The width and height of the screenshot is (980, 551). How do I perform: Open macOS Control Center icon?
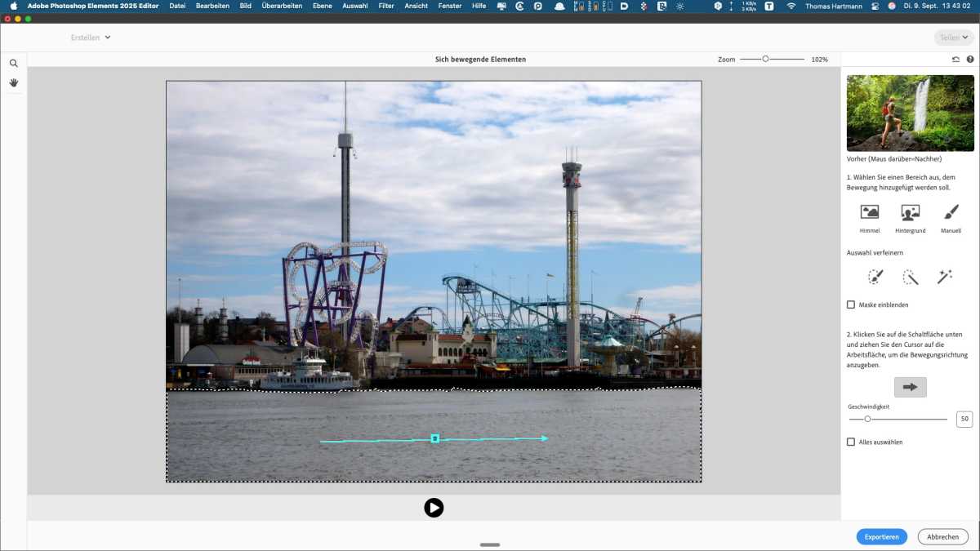(x=874, y=6)
